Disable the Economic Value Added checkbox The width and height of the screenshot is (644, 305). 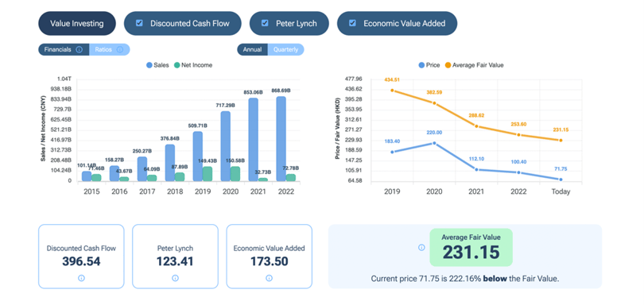352,23
